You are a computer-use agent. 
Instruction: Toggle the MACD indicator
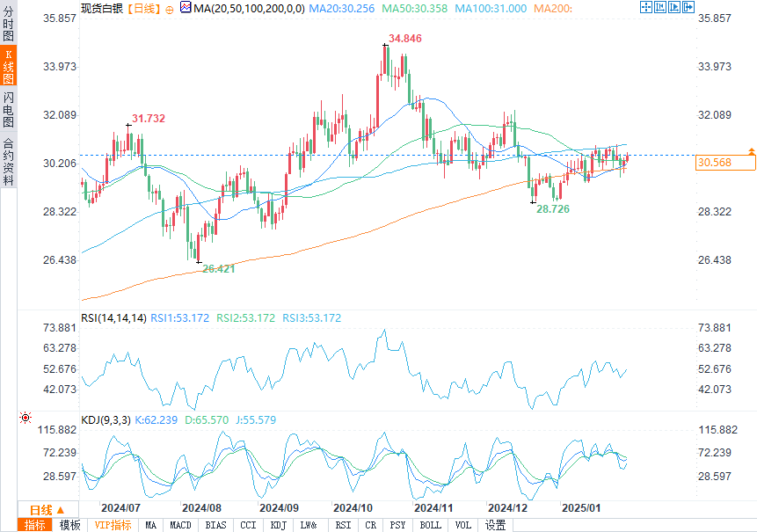point(180,525)
